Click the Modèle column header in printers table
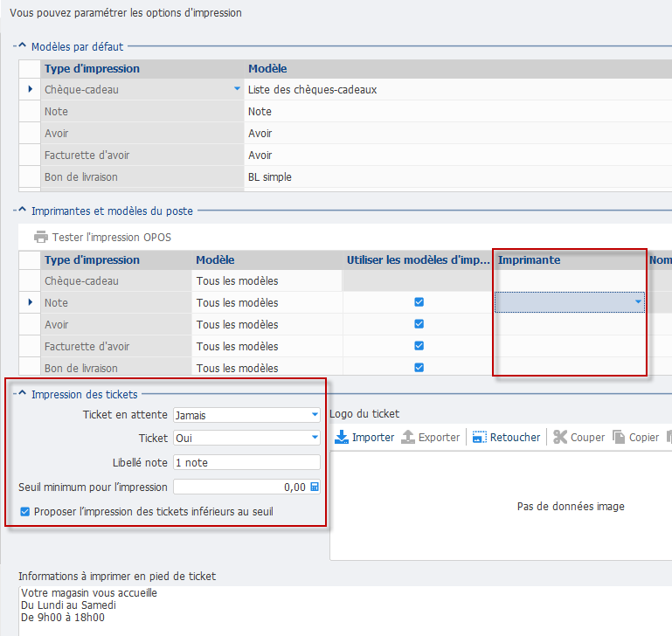This screenshot has width=672, height=636. coord(267,260)
